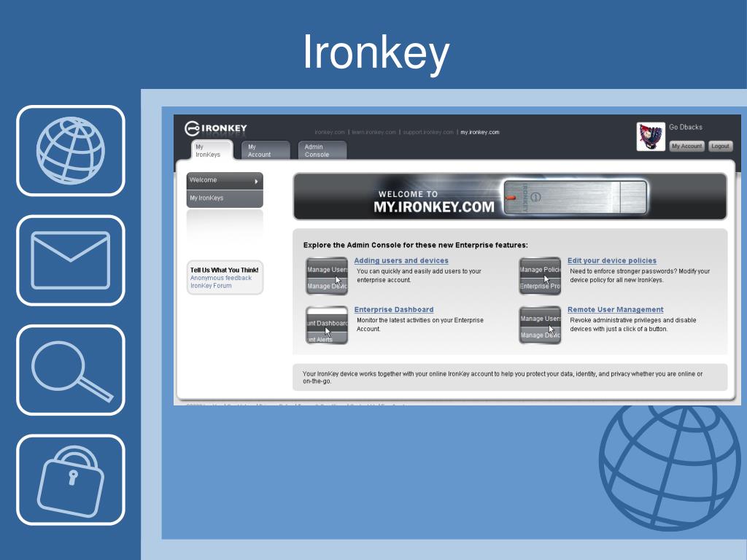Follow the Remote User Management link
The image size is (747, 560).
point(616,309)
